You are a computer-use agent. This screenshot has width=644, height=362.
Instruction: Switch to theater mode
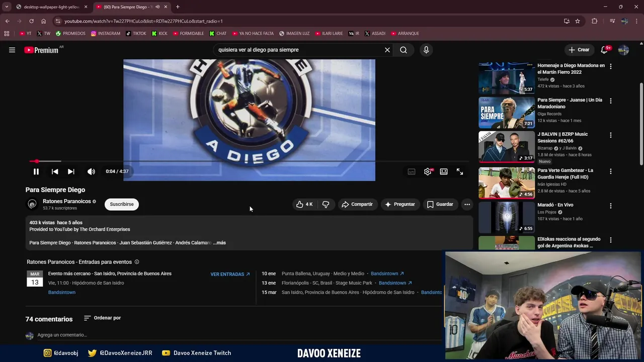click(x=444, y=171)
